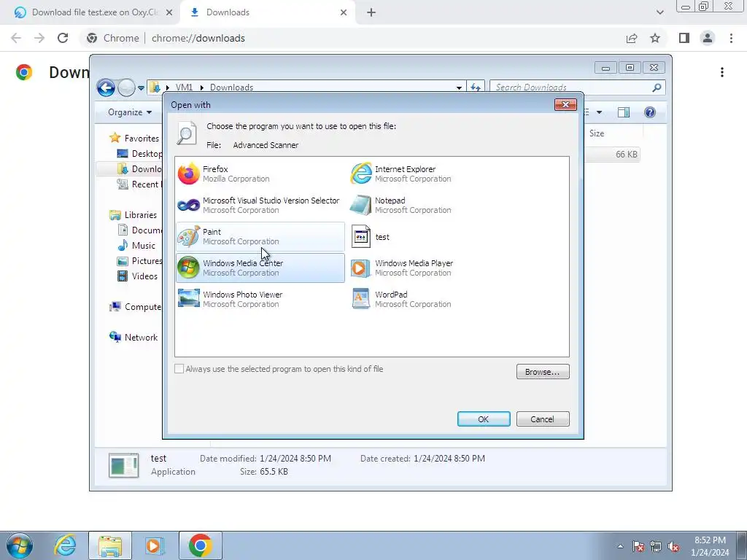
Task: Confirm with the OK button
Action: coord(484,419)
